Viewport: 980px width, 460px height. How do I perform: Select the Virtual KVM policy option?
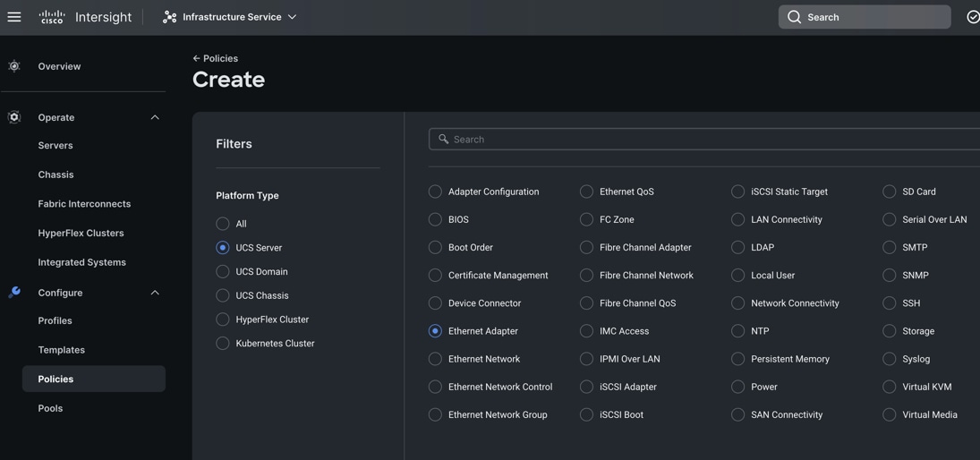click(889, 387)
